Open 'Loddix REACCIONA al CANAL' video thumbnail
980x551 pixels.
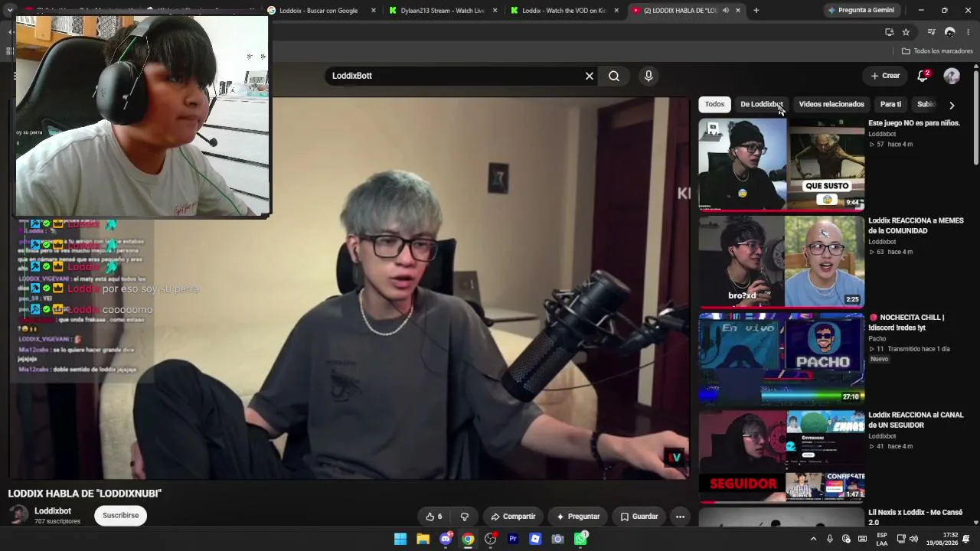782,456
